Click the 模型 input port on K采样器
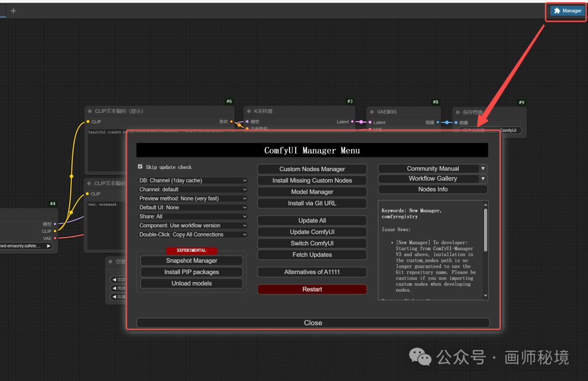The height and width of the screenshot is (381, 588). coord(247,122)
